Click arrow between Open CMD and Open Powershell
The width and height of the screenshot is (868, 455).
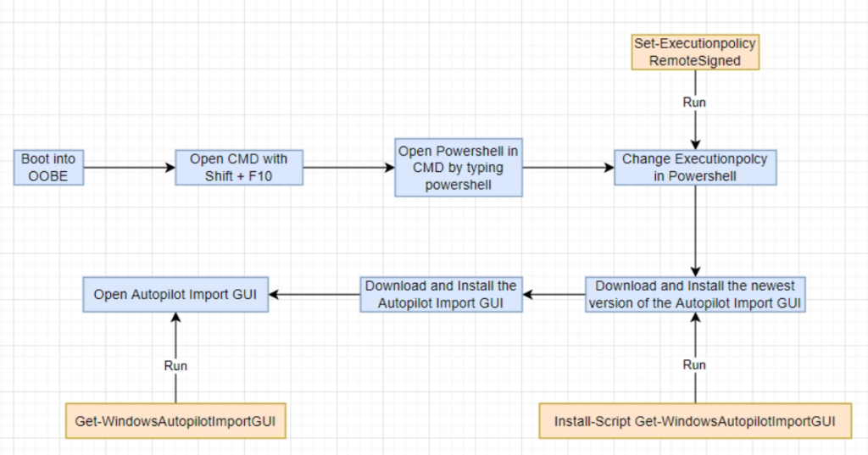pos(348,167)
